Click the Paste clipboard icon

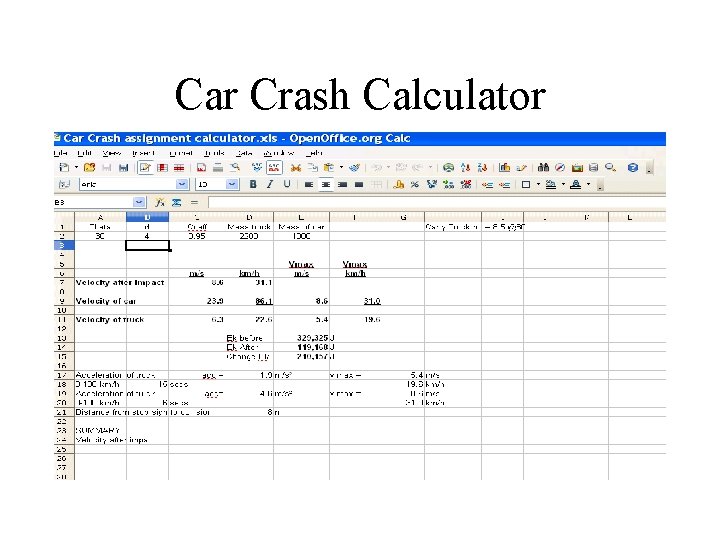coord(329,168)
